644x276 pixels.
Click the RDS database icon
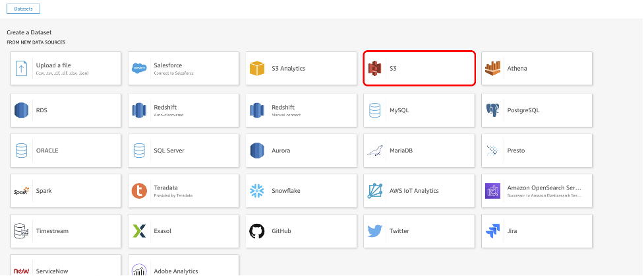(x=21, y=110)
